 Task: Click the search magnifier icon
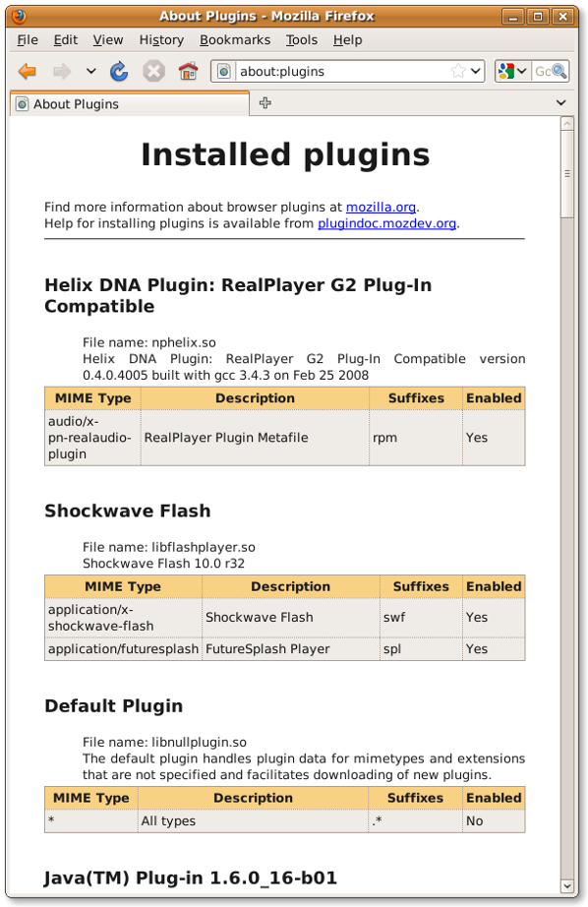click(559, 71)
